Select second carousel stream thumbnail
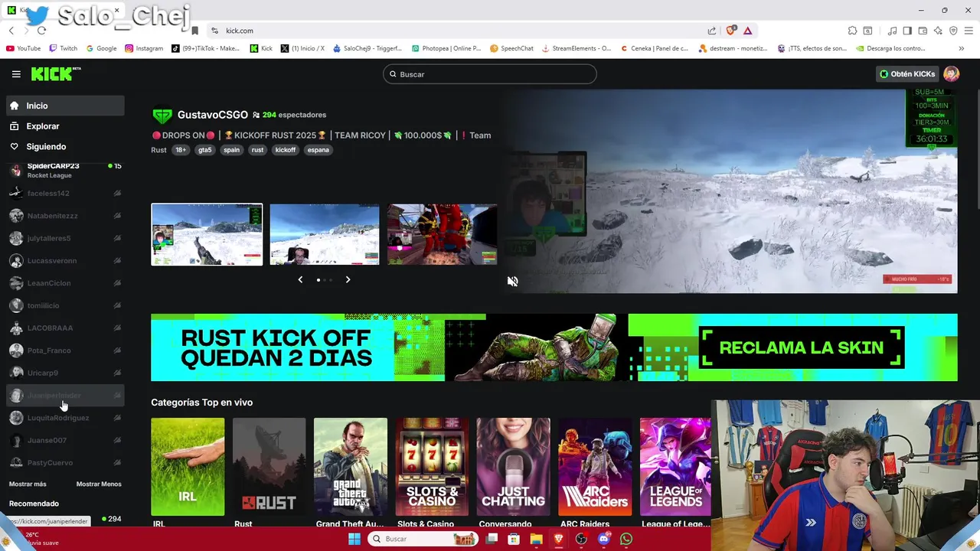Image resolution: width=980 pixels, height=551 pixels. (325, 234)
